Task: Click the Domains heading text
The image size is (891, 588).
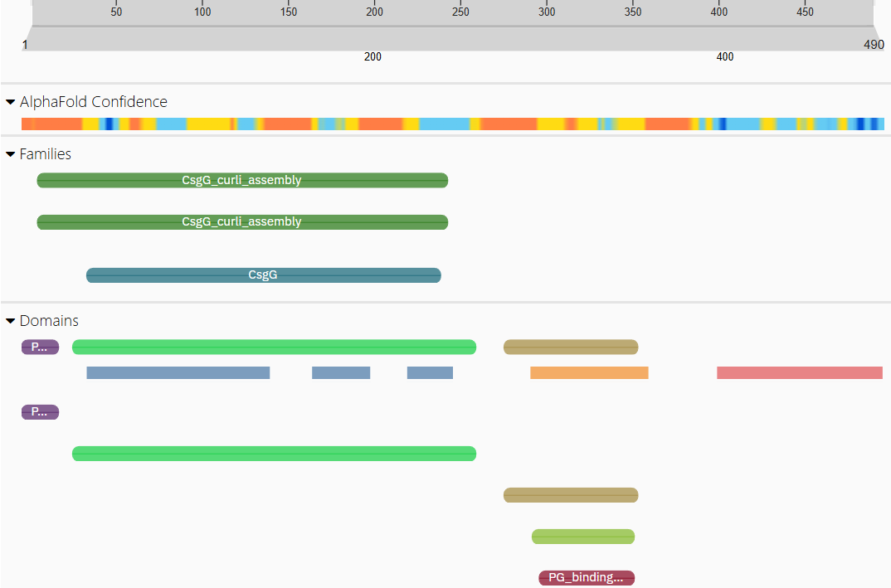Action: (x=50, y=321)
